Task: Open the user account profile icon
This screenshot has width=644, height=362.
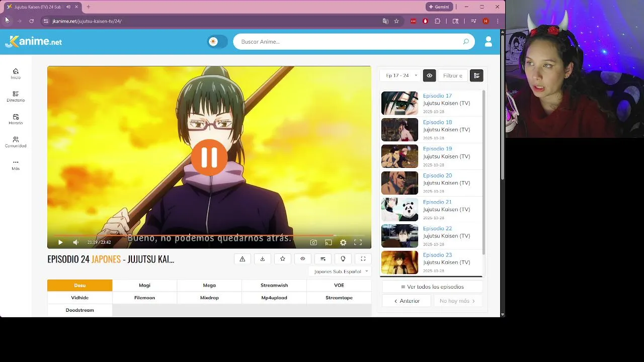Action: (488, 42)
